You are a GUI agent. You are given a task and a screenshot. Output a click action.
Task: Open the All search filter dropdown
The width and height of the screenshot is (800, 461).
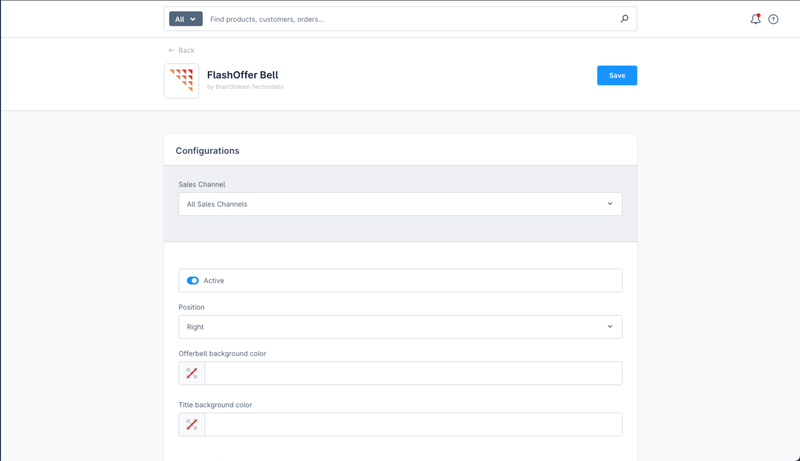click(186, 19)
